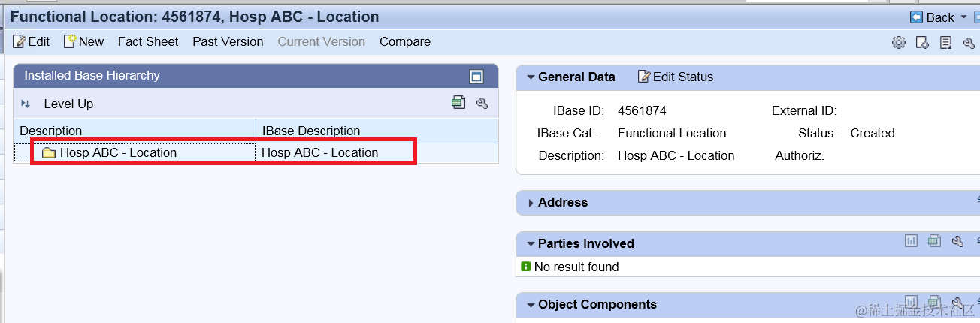This screenshot has width=980, height=323.
Task: Click the General Data description value
Action: click(x=676, y=155)
